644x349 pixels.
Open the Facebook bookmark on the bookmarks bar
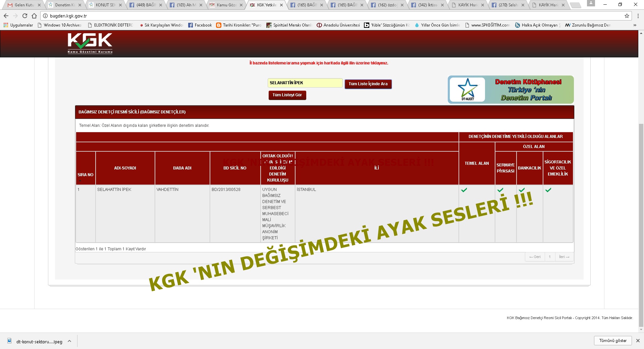[x=200, y=25]
